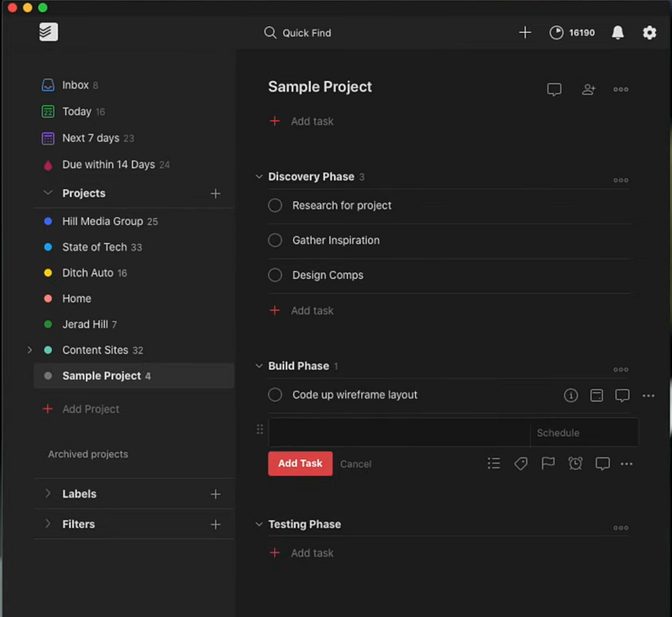Click plus icon to add a project

[x=216, y=193]
